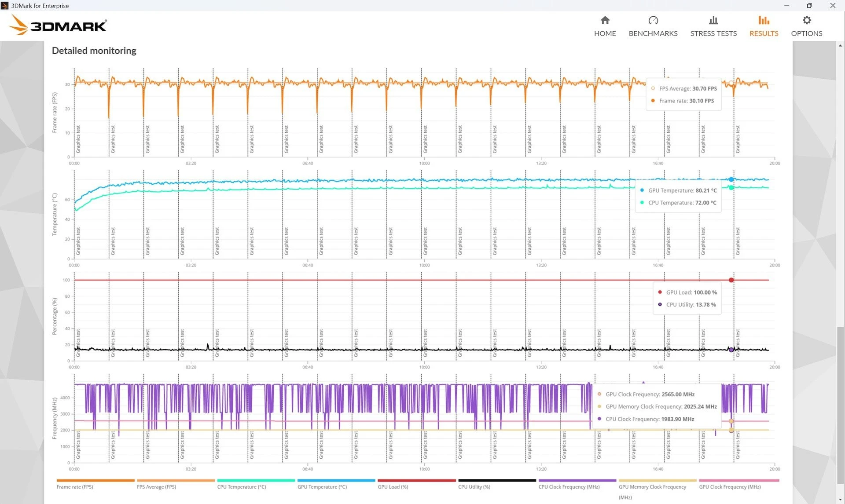Viewport: 845px width, 504px height.
Task: Toggle Frame rate (FPS) legend series
Action: pos(75,487)
